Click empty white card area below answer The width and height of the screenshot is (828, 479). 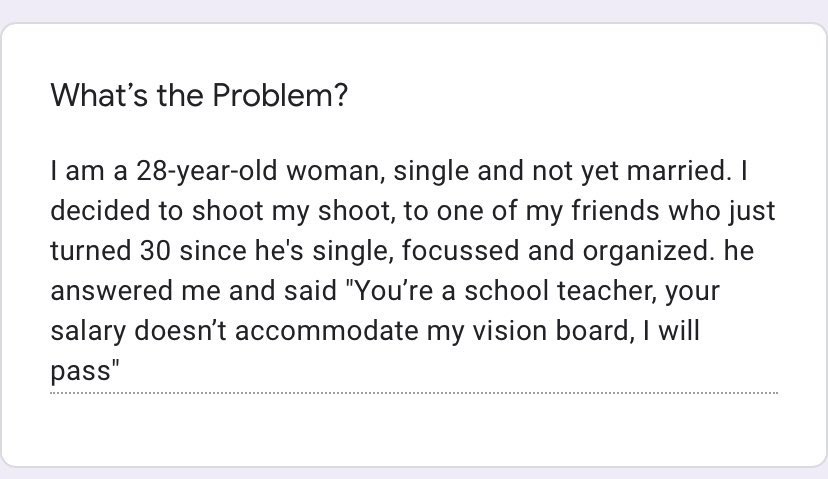[414, 430]
